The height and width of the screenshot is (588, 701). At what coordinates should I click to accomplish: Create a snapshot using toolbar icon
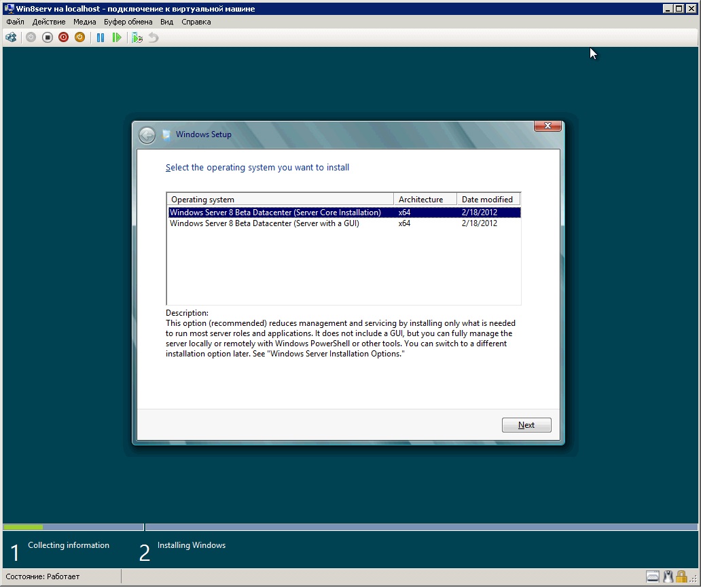point(137,37)
